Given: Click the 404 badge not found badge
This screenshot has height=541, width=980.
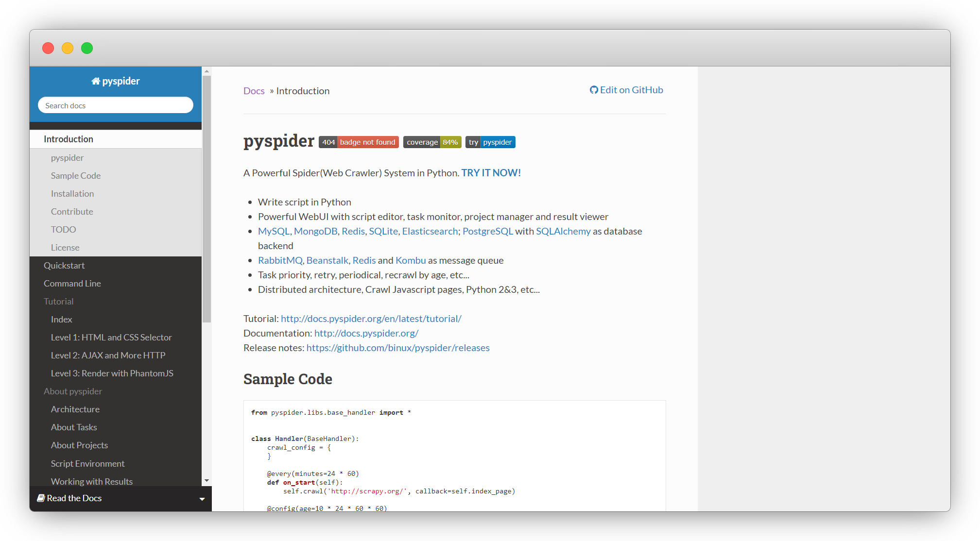Looking at the screenshot, I should click(359, 142).
